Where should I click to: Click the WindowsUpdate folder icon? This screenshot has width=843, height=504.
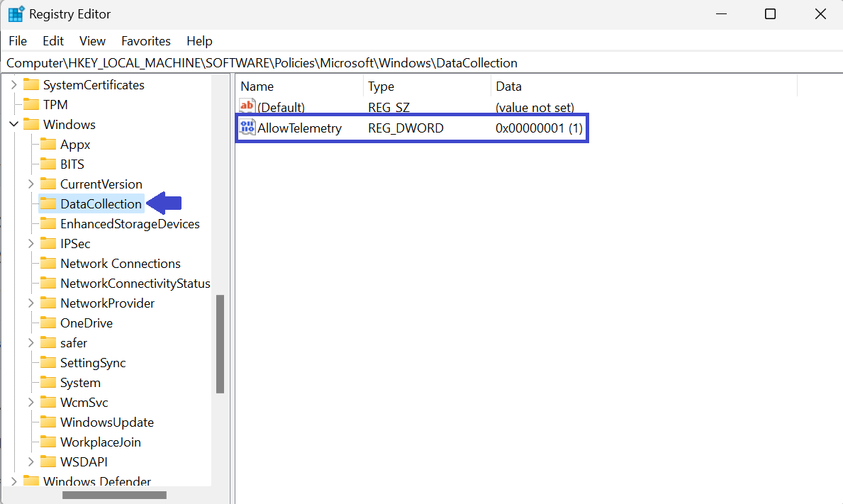(48, 422)
